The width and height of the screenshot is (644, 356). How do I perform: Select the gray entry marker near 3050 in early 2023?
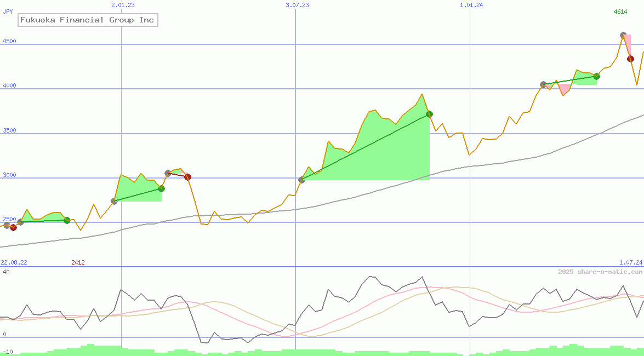pyautogui.click(x=168, y=173)
